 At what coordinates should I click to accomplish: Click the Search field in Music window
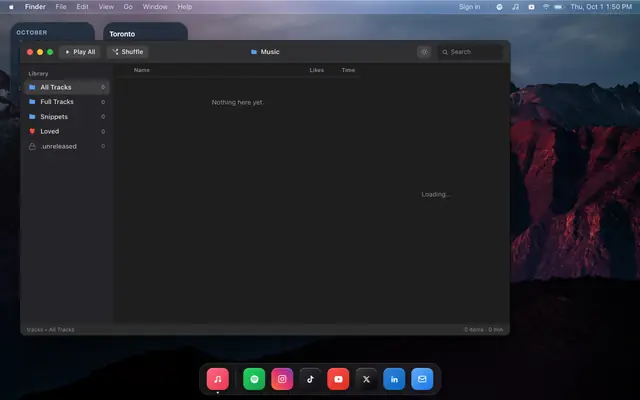click(470, 52)
